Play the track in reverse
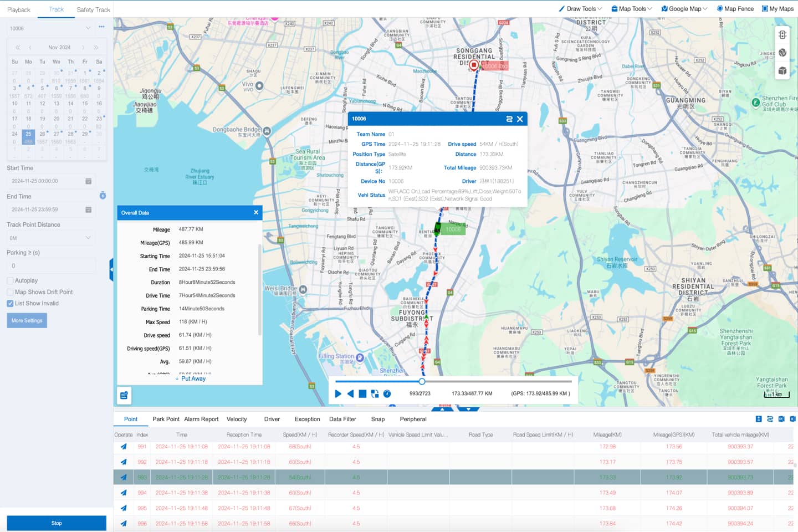This screenshot has height=532, width=798. [350, 393]
